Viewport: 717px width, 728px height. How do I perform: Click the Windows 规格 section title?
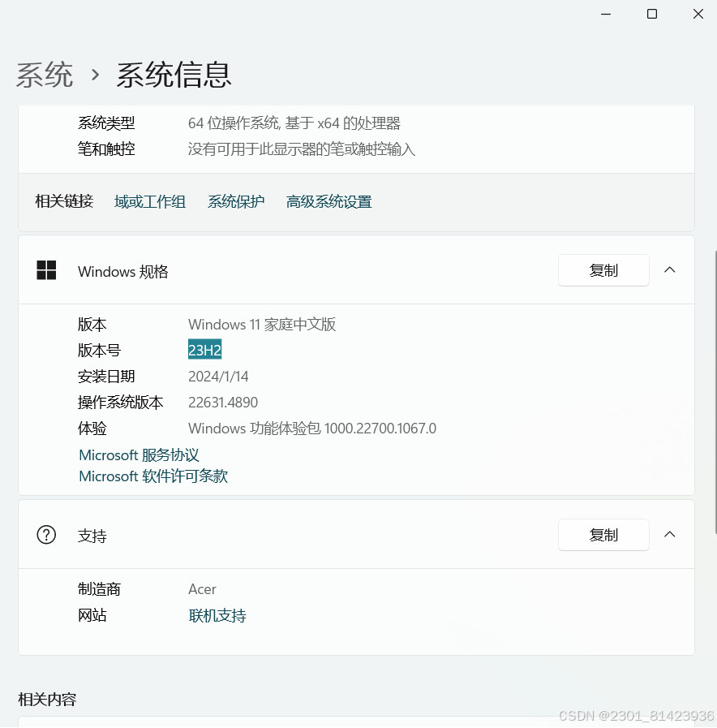pos(123,272)
